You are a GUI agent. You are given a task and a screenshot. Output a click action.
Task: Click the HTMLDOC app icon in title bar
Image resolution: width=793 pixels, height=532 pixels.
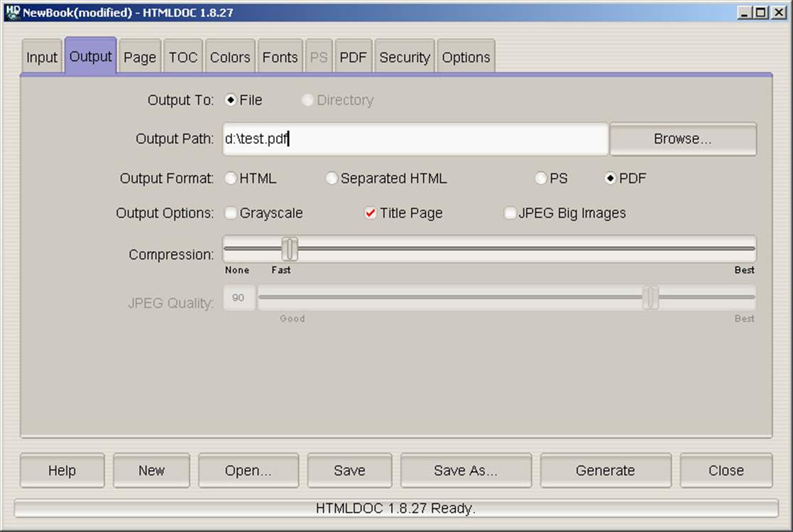(12, 12)
